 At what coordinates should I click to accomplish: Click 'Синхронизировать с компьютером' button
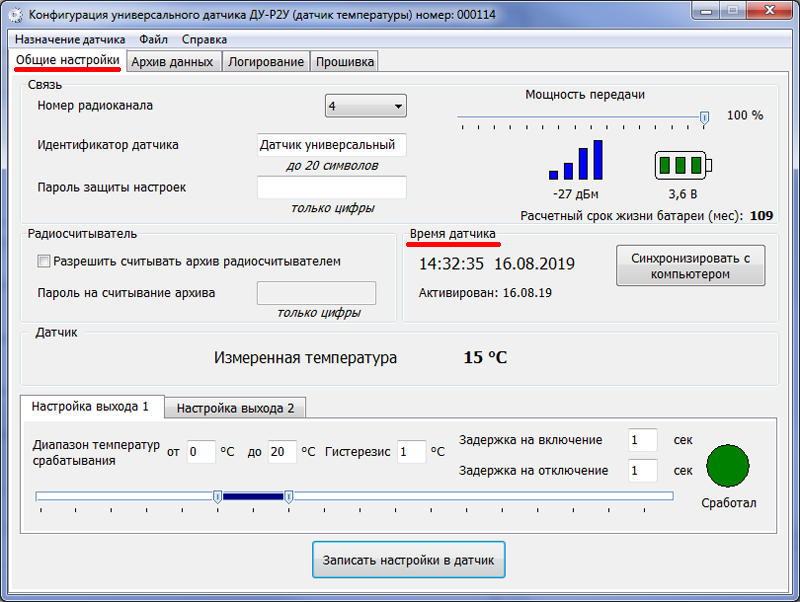(690, 266)
